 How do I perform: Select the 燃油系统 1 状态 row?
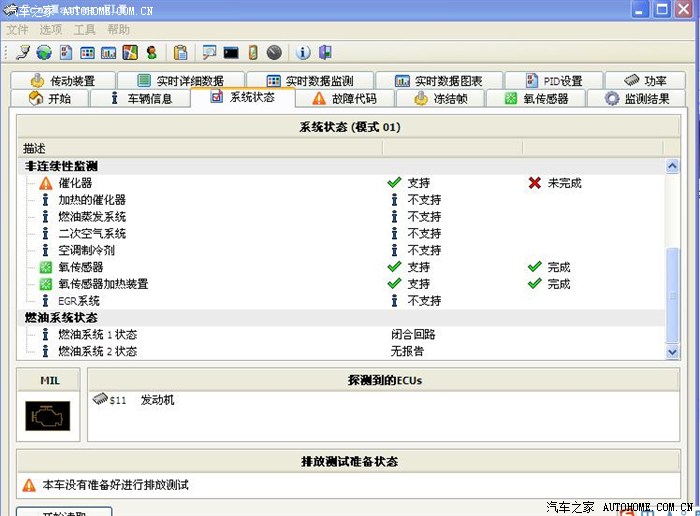[97, 335]
